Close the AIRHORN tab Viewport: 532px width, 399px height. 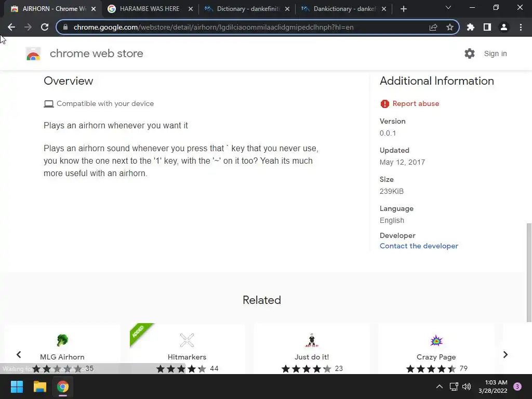[94, 9]
